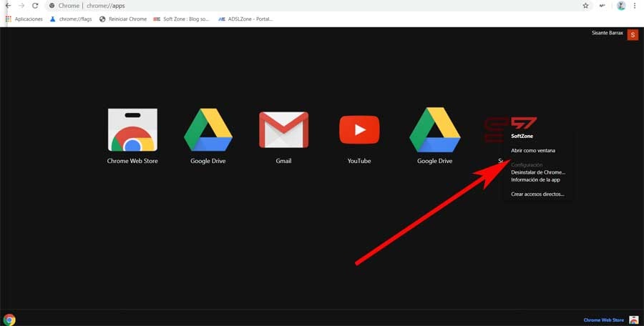Choose 'Crear accesos directos...' menu item
The width and height of the screenshot is (644, 326).
pos(537,194)
